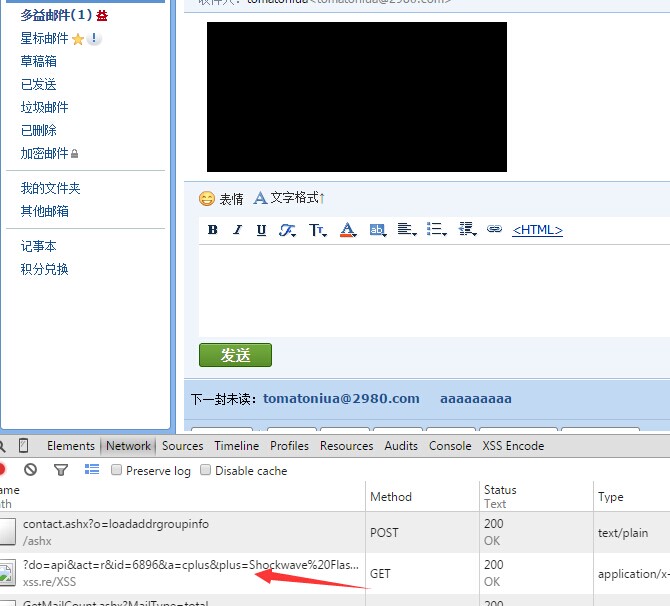This screenshot has width=670, height=606.
Task: Open next unread mail from tomatoniua@2980.com
Action: 341,399
